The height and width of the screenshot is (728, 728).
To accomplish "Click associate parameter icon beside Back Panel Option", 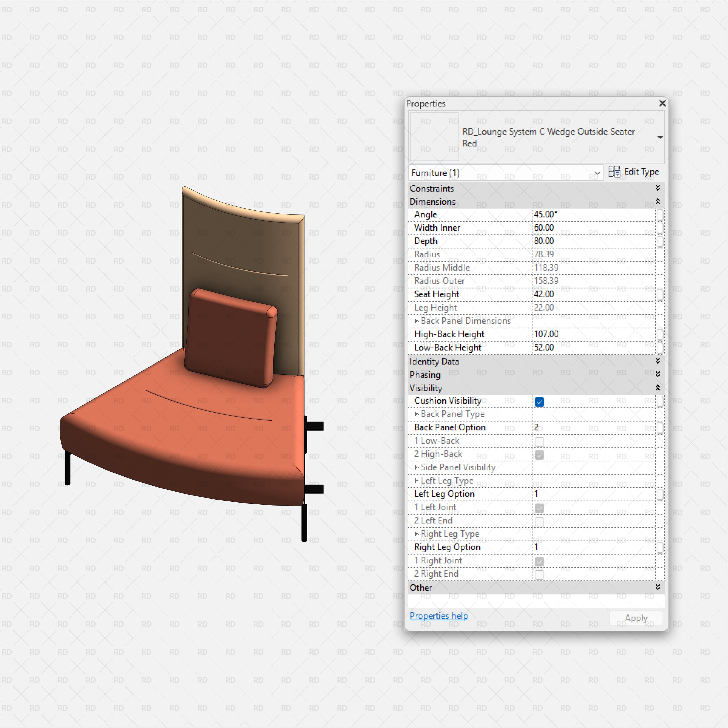I will 660,427.
